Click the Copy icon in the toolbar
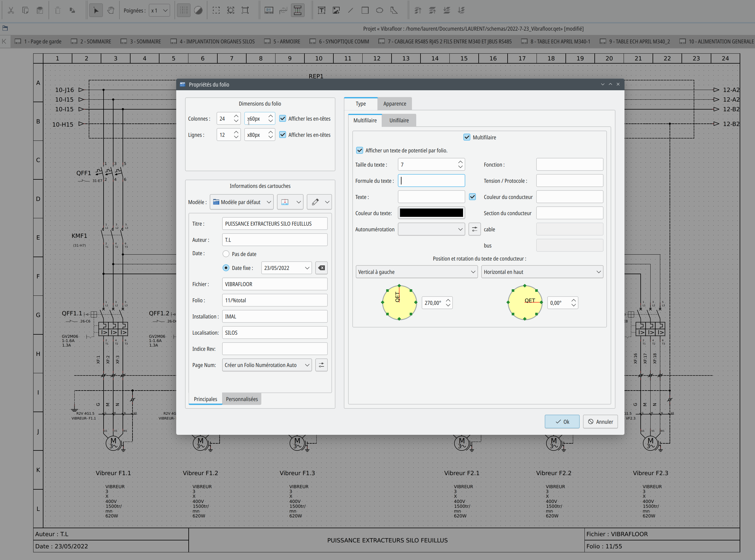Image resolution: width=755 pixels, height=560 pixels. tap(26, 10)
